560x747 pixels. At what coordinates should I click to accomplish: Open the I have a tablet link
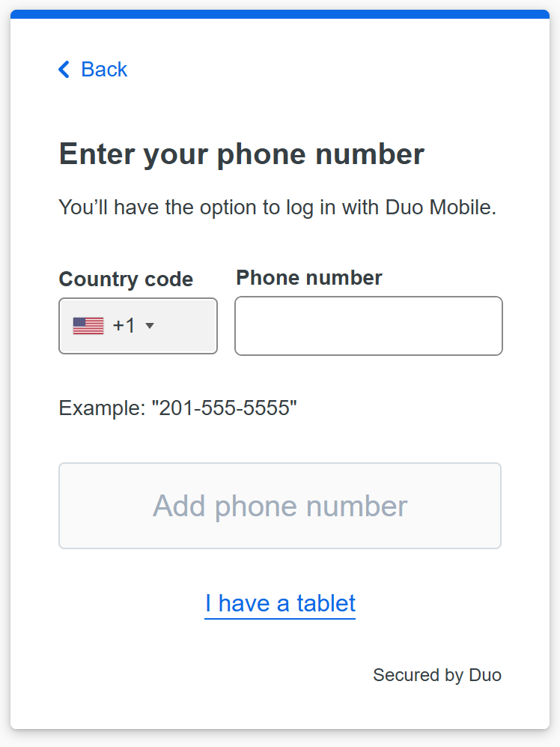coord(279,603)
